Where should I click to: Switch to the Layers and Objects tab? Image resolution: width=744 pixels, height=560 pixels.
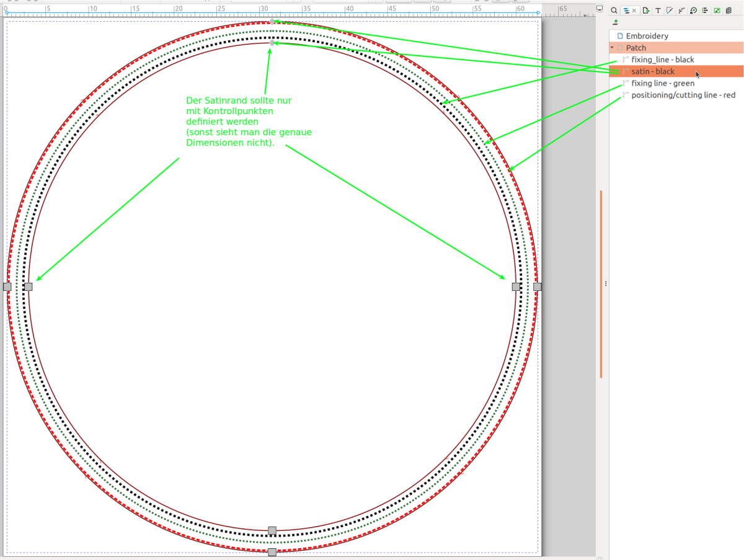[626, 10]
